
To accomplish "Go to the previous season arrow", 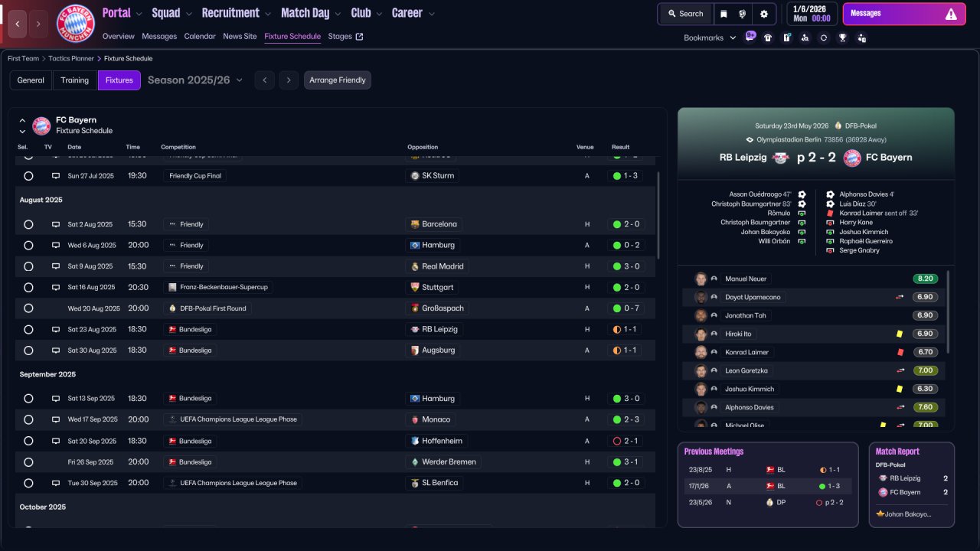I will coord(264,80).
